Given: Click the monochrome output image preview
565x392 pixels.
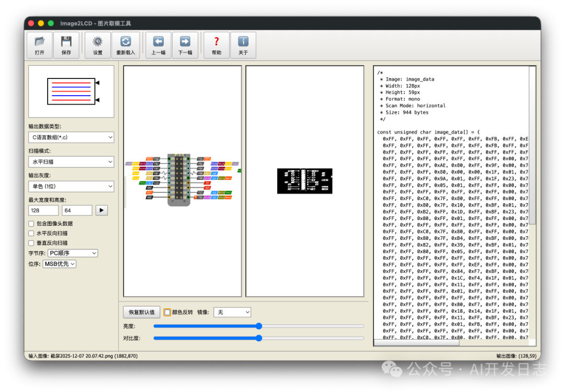Looking at the screenshot, I should (305, 181).
